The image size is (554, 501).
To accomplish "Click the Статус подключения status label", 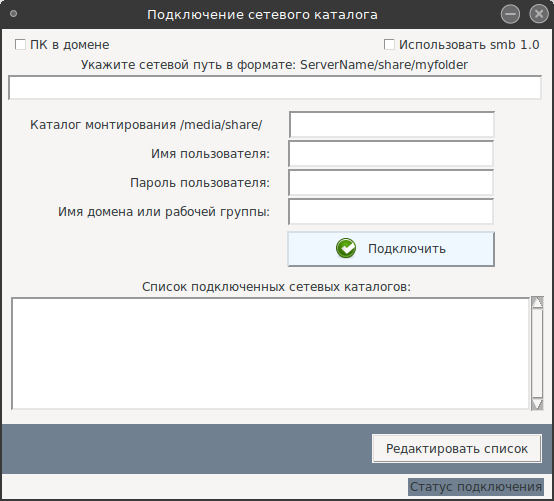I will [476, 487].
